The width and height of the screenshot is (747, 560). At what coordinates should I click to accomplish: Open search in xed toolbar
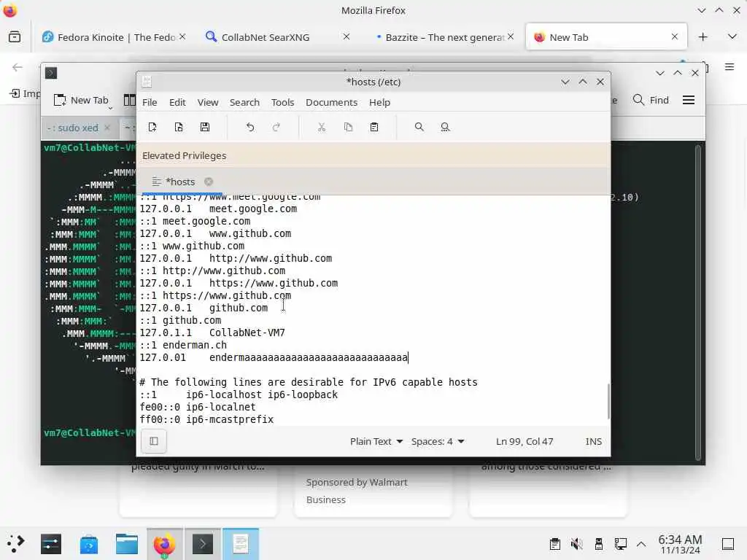tap(419, 127)
